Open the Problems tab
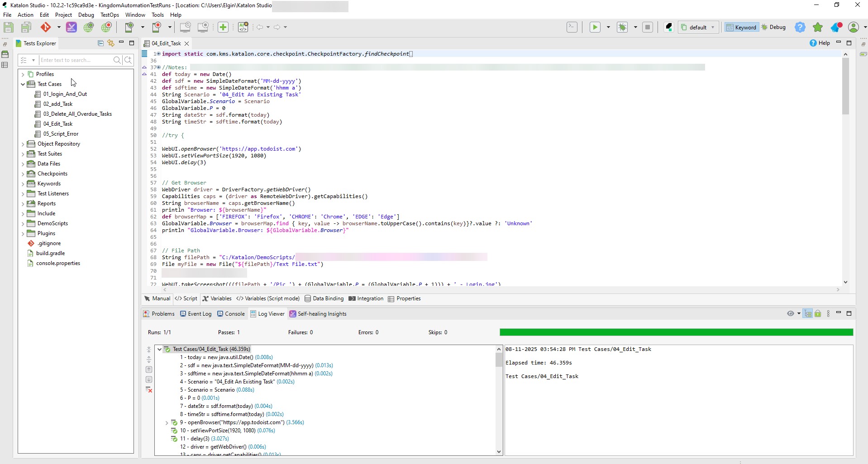 (x=159, y=314)
